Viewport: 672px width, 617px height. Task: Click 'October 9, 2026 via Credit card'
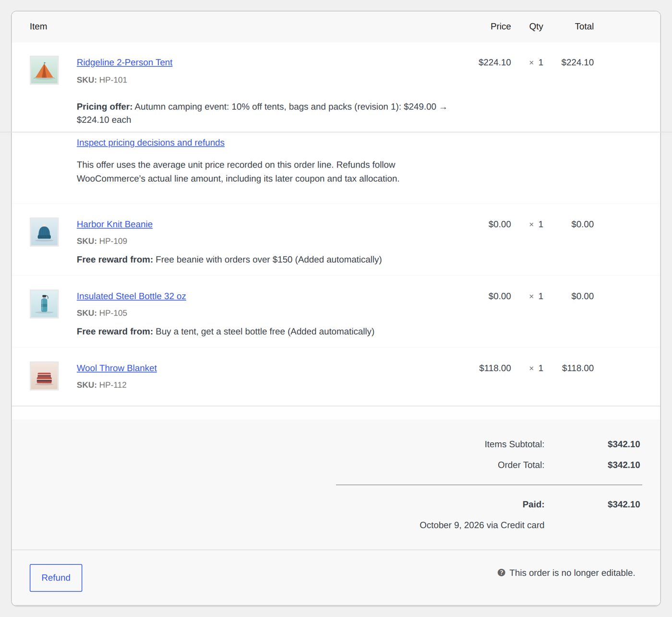[482, 525]
